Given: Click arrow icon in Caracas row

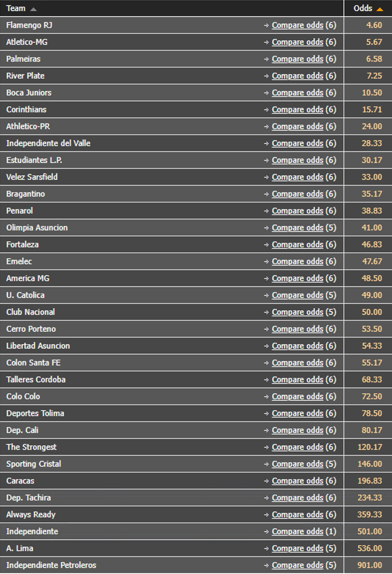Looking at the screenshot, I should point(266,481).
